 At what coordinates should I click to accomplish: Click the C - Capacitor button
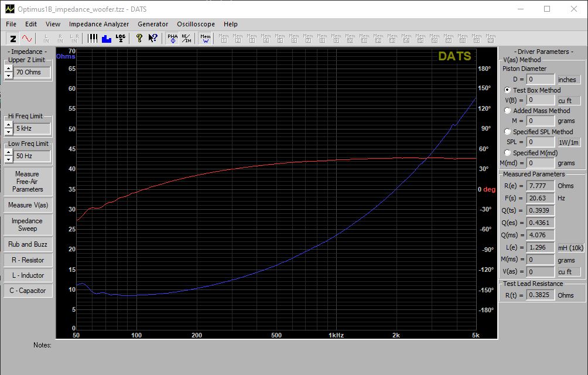coord(28,291)
